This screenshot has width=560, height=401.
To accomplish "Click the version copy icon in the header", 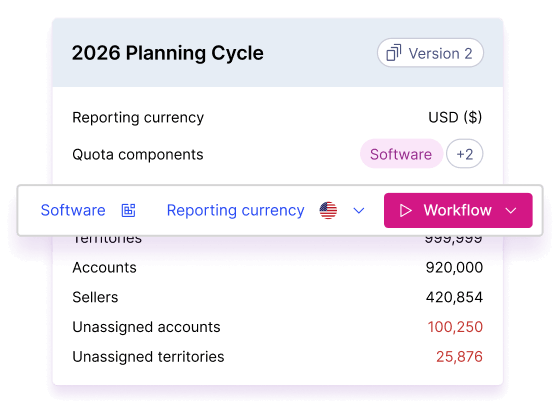I will [394, 53].
